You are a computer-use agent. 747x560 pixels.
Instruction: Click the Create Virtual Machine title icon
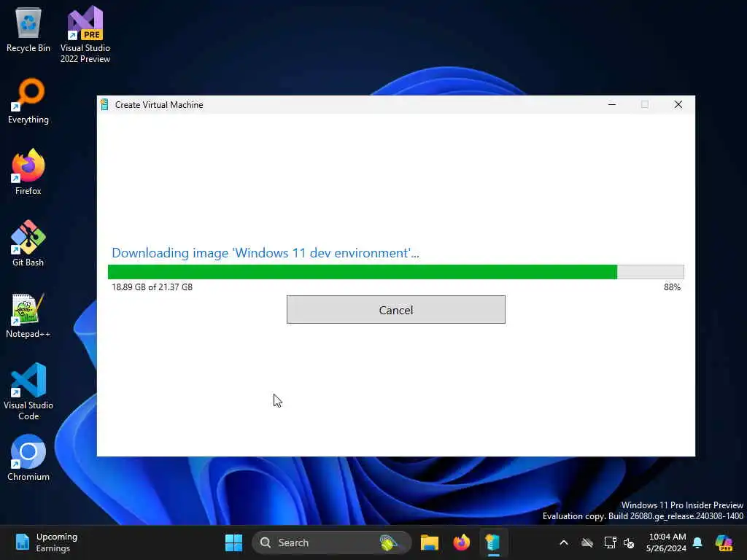(105, 105)
